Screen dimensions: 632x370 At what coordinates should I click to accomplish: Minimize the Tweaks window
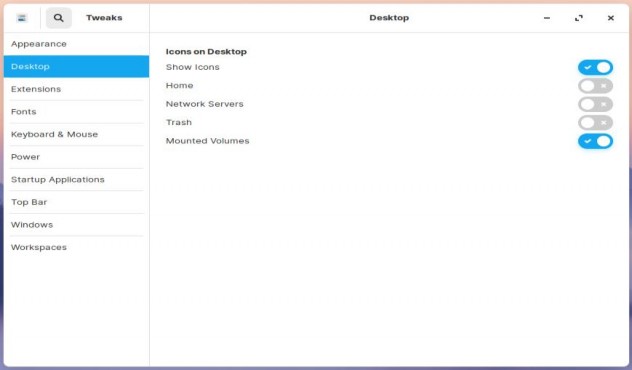point(547,18)
